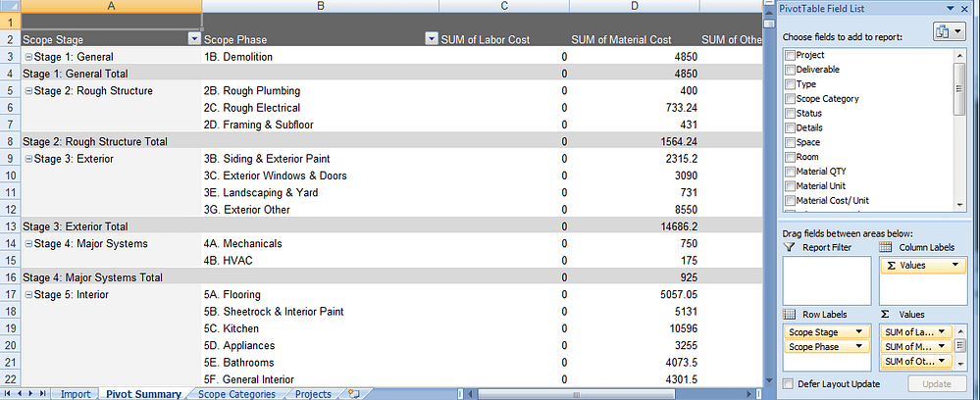Viewport: 980px width, 400px height.
Task: Click the Report Filter drop area
Action: coord(827,280)
